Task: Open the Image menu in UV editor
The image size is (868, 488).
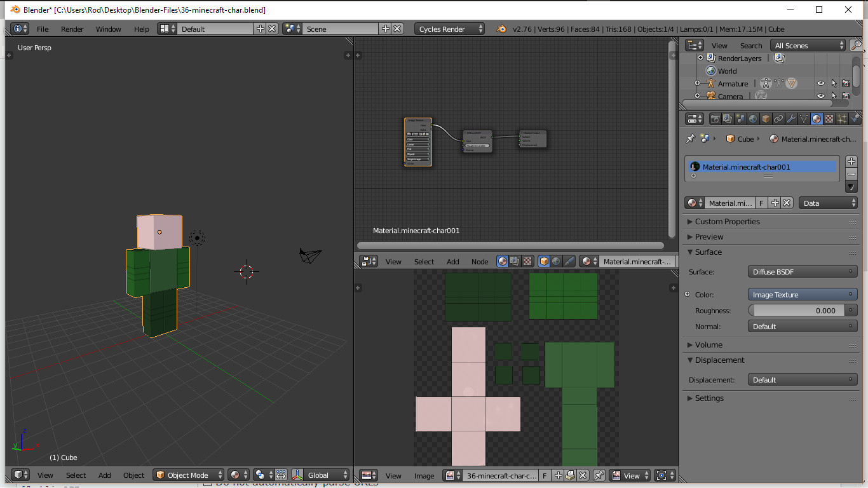Action: click(424, 475)
